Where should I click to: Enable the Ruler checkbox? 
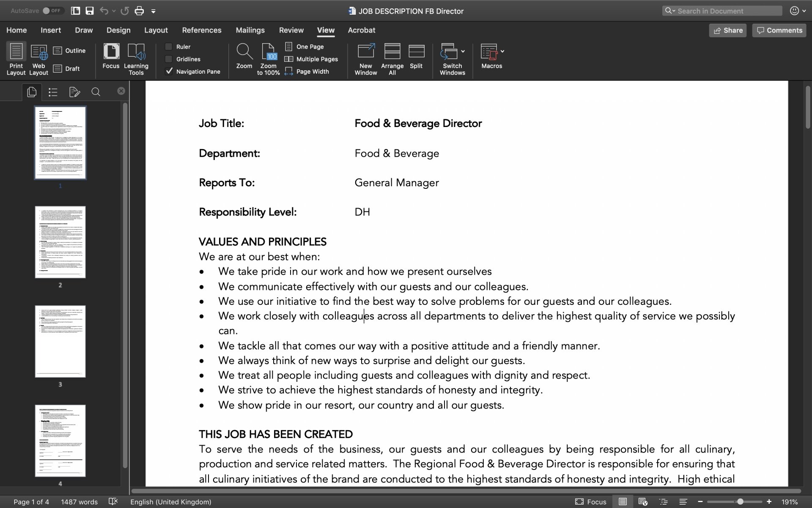pyautogui.click(x=169, y=47)
